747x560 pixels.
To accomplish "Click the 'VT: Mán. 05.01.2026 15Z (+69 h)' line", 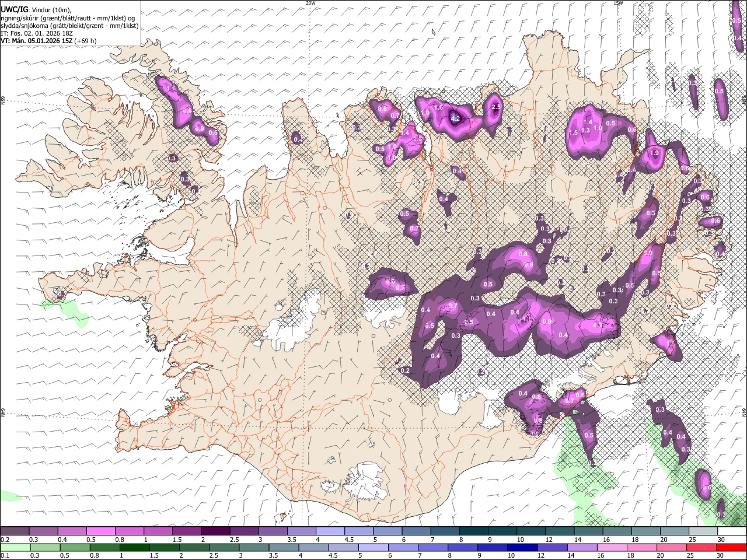I will [48, 41].
